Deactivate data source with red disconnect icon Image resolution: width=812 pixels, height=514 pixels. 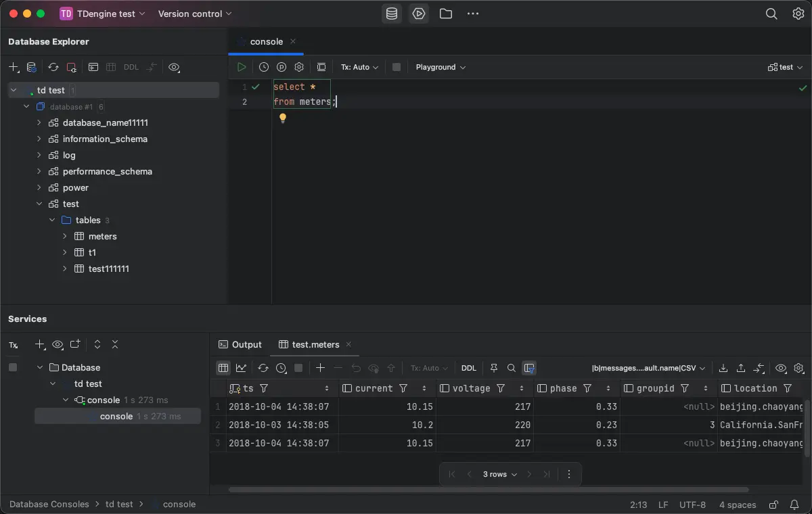[x=71, y=67]
